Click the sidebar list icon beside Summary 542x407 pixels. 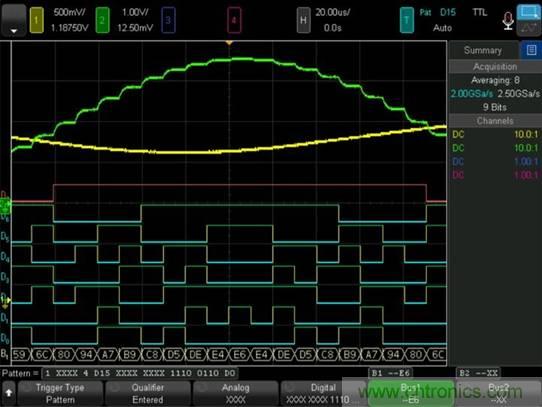[531, 50]
